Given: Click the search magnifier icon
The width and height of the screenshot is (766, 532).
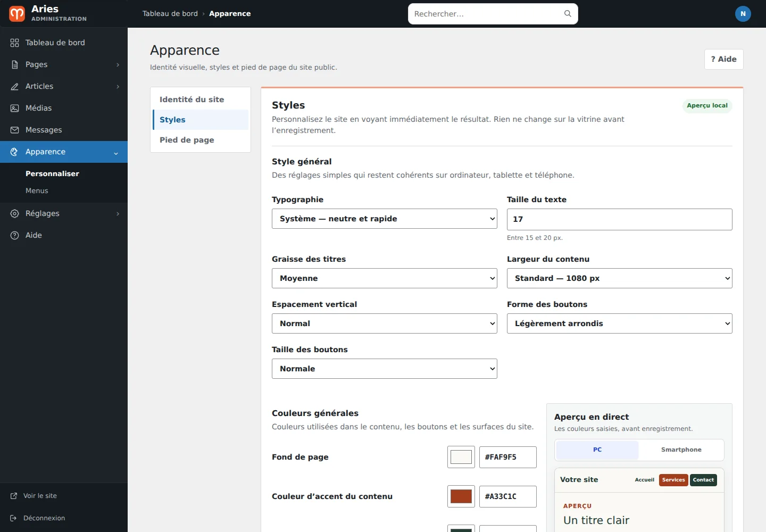Looking at the screenshot, I should 568,14.
